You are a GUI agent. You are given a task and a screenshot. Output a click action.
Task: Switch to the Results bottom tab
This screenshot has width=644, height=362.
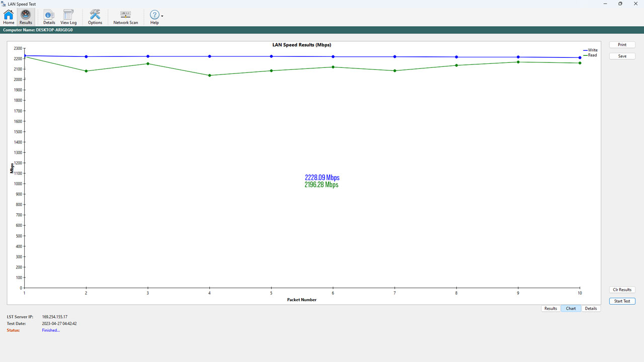[551, 308]
